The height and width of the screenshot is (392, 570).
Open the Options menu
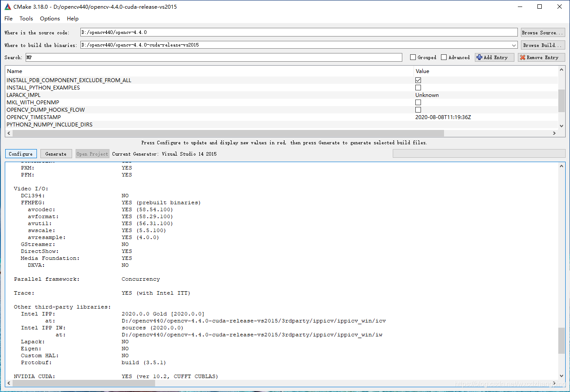pyautogui.click(x=50, y=18)
